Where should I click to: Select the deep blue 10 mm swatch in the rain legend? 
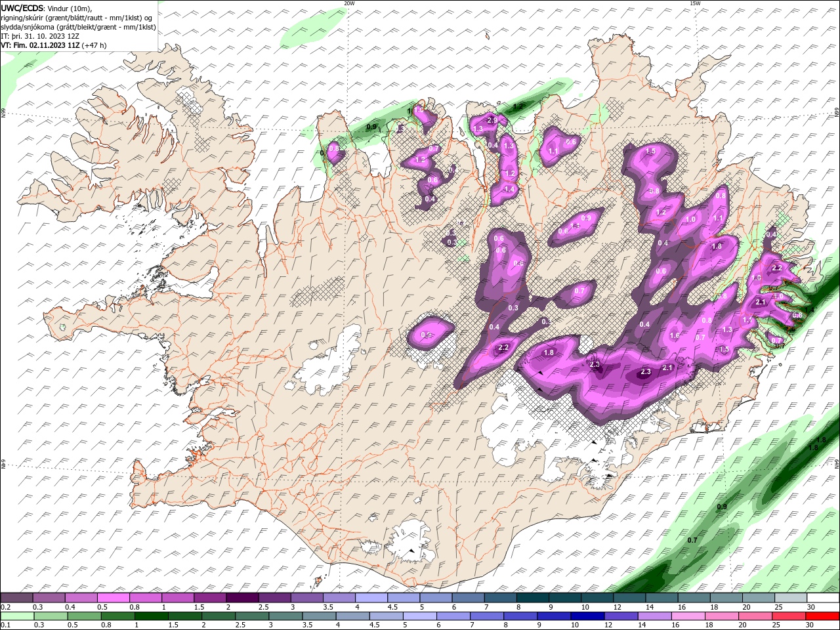pyautogui.click(x=589, y=616)
